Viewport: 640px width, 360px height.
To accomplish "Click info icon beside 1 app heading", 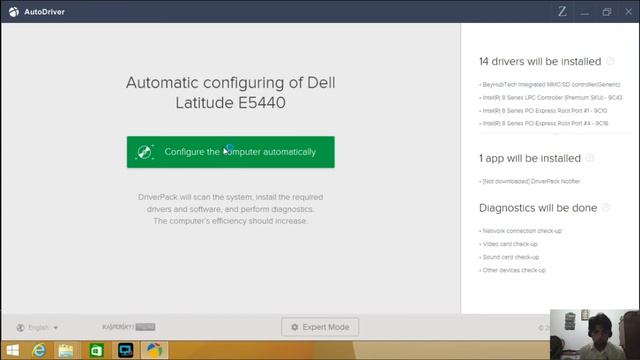I will click(590, 158).
